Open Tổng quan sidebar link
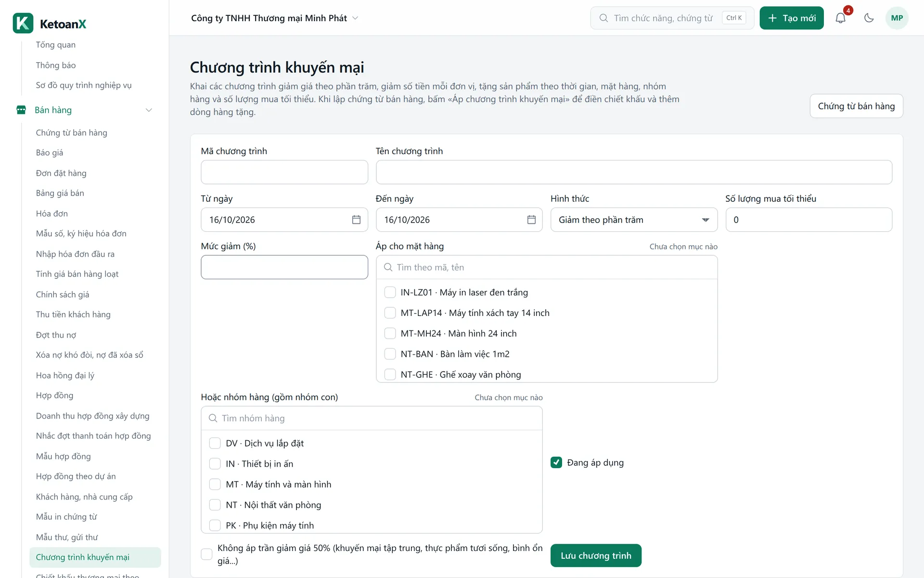Viewport: 924px width, 578px height. 56,45
